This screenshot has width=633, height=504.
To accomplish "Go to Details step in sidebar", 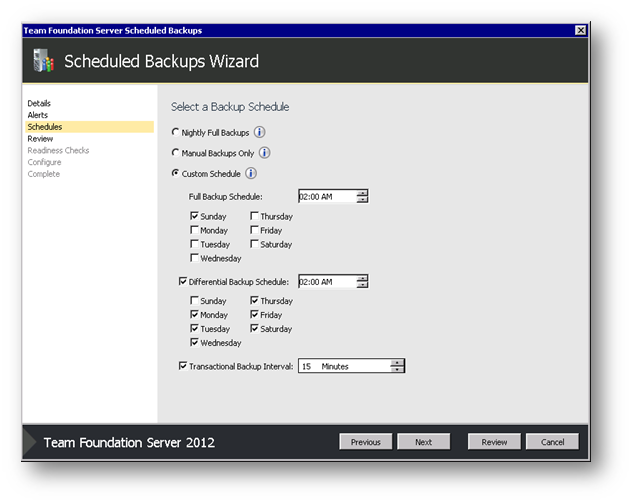I will pos(39,103).
